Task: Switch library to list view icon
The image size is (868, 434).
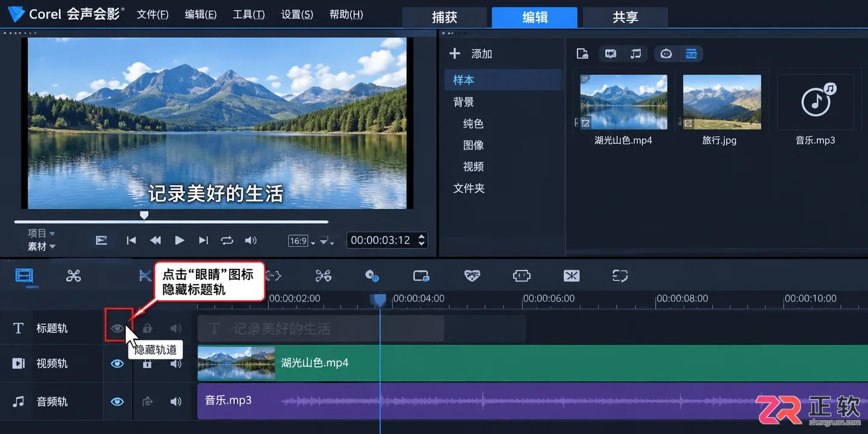Action: pyautogui.click(x=691, y=54)
